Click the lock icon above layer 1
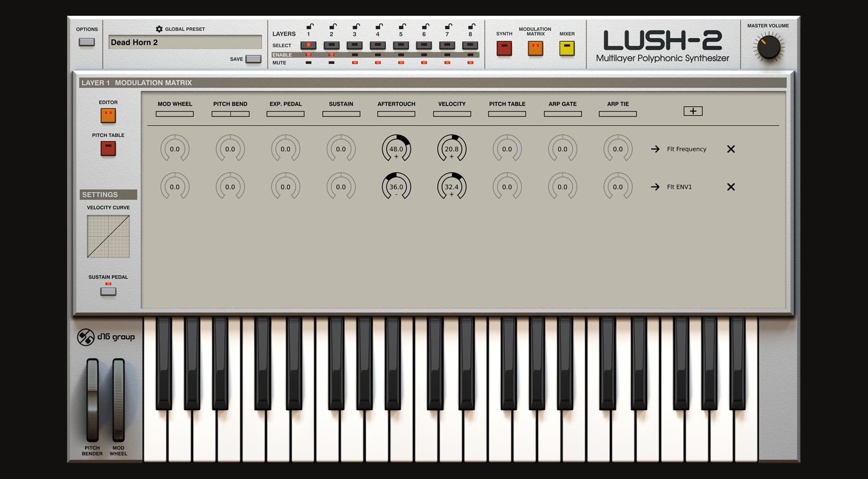The height and width of the screenshot is (479, 868). pos(310,26)
